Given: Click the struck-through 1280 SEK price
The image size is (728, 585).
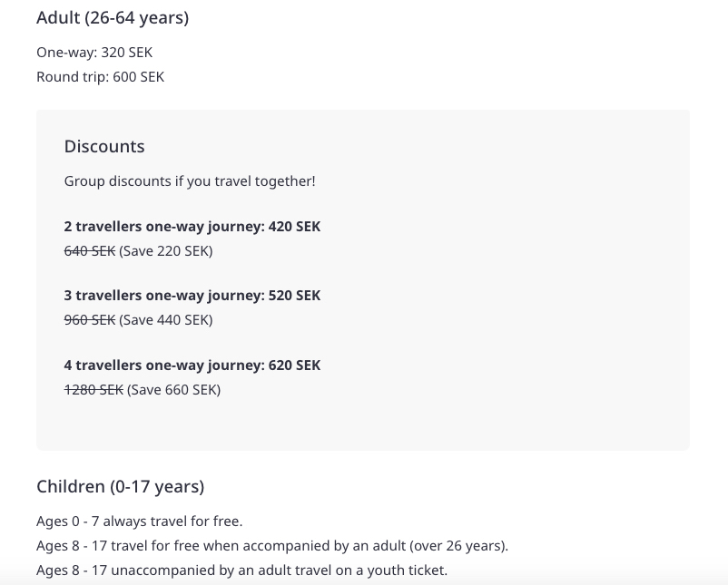Looking at the screenshot, I should (93, 390).
